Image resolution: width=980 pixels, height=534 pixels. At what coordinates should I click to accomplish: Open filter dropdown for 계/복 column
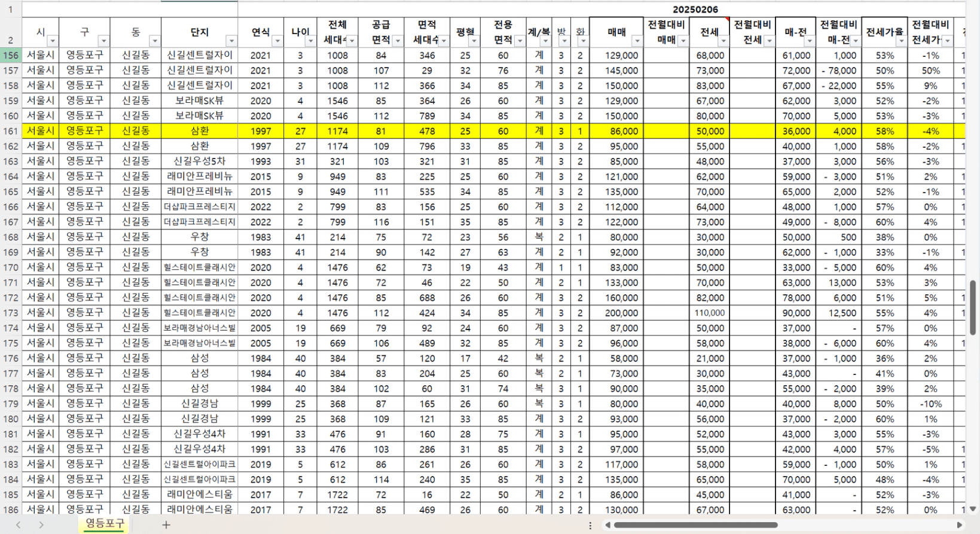tap(545, 41)
